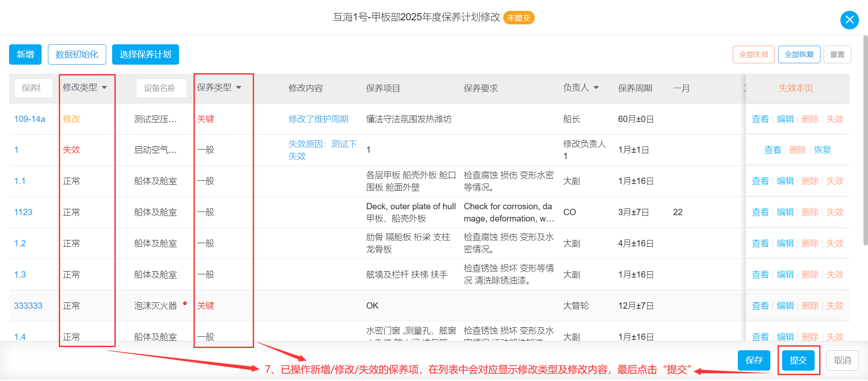Click 全部失效 button
Image resolution: width=868 pixels, height=381 pixels.
754,55
